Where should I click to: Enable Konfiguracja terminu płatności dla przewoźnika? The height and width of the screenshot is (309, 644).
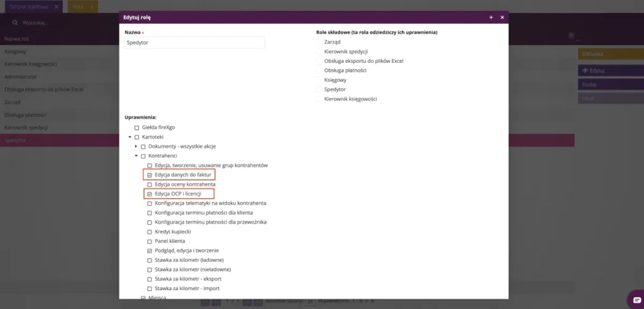point(150,222)
